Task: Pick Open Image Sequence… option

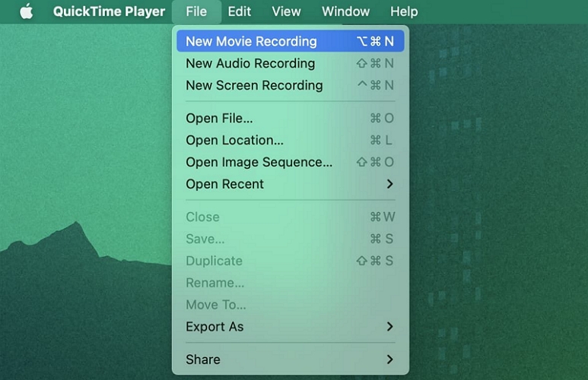Action: (x=291, y=162)
